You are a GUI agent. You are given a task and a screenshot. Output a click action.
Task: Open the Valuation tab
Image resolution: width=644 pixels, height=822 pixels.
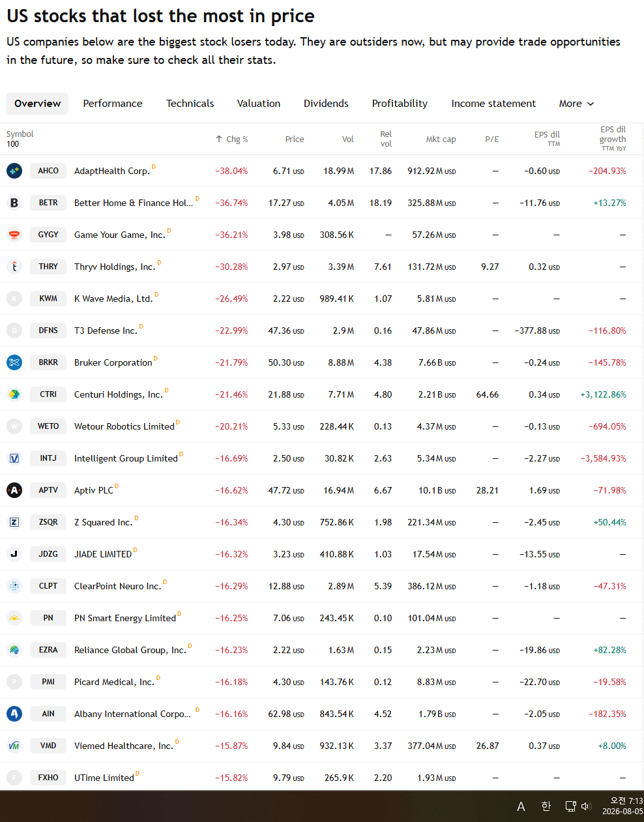pyautogui.click(x=259, y=104)
